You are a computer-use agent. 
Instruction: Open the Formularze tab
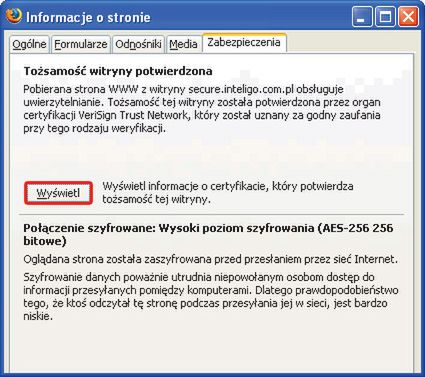click(x=81, y=44)
